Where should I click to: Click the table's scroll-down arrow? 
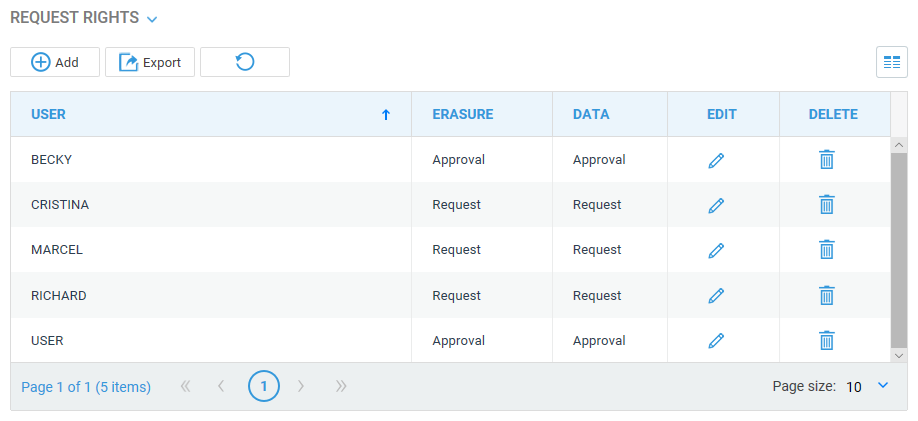click(899, 355)
